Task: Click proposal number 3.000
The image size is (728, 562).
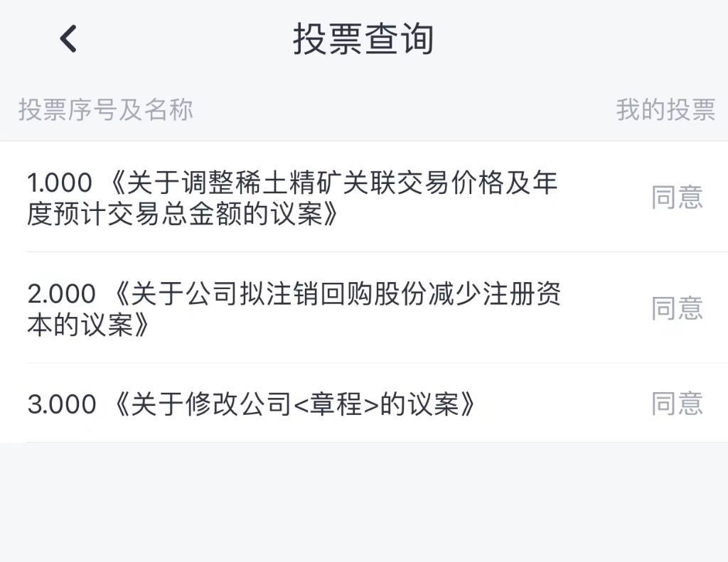Action: tap(61, 404)
